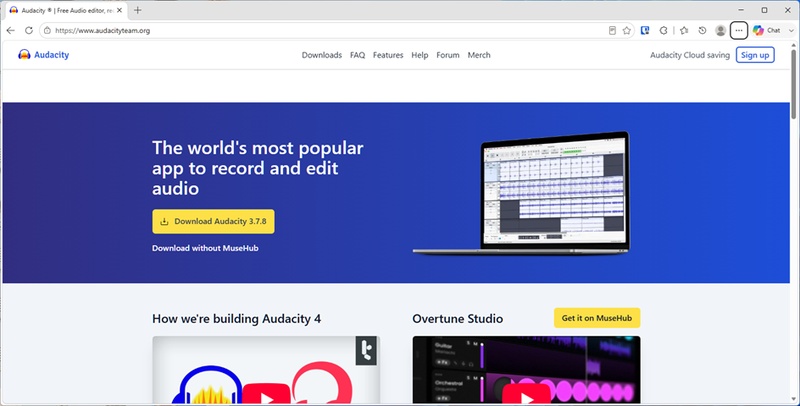Click the blue Bitwarden extension icon

tap(645, 31)
